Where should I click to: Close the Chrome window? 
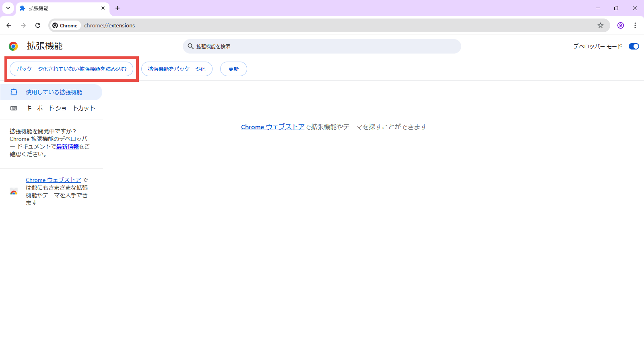pos(635,8)
